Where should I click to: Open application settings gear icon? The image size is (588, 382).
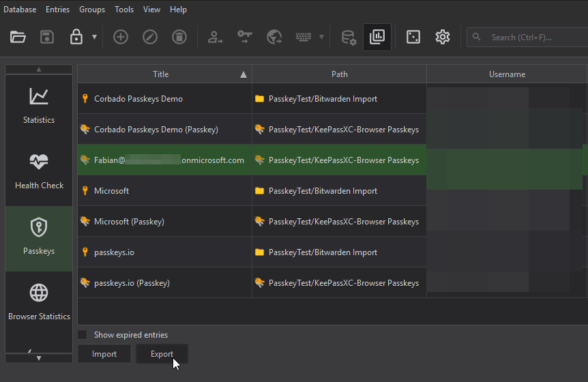tap(443, 37)
